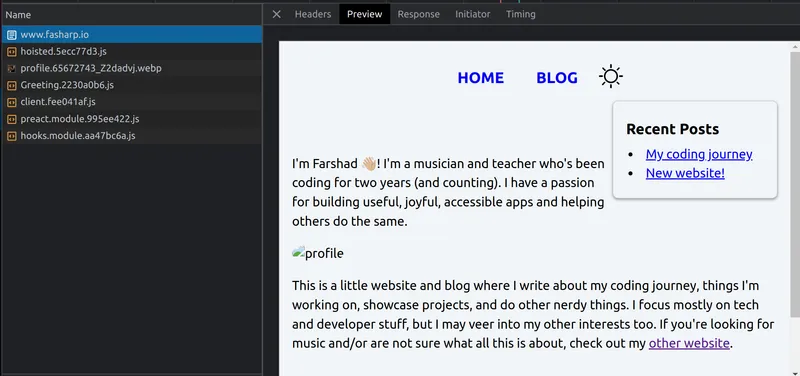Click the script icon for Greeting.2230a0b6.js

click(12, 85)
